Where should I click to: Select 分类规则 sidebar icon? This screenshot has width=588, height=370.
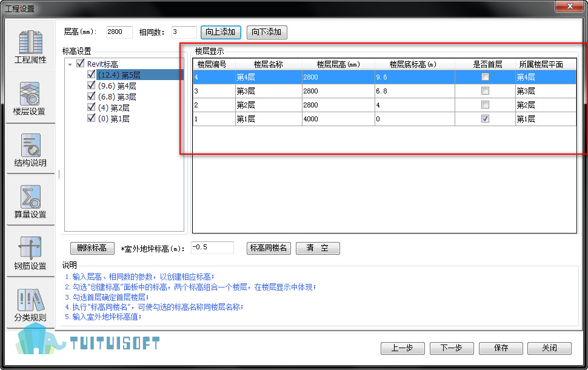pos(30,304)
